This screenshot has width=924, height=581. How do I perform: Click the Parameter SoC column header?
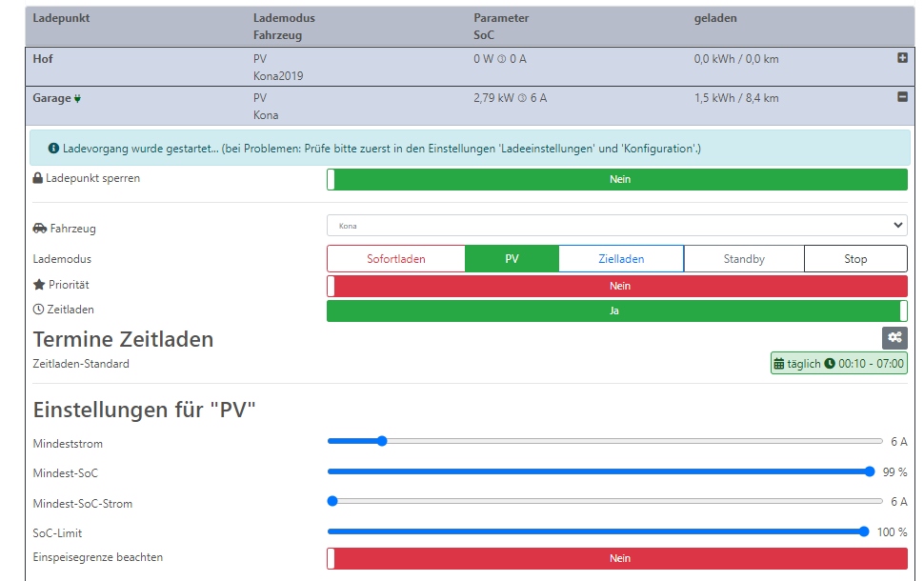pos(501,26)
